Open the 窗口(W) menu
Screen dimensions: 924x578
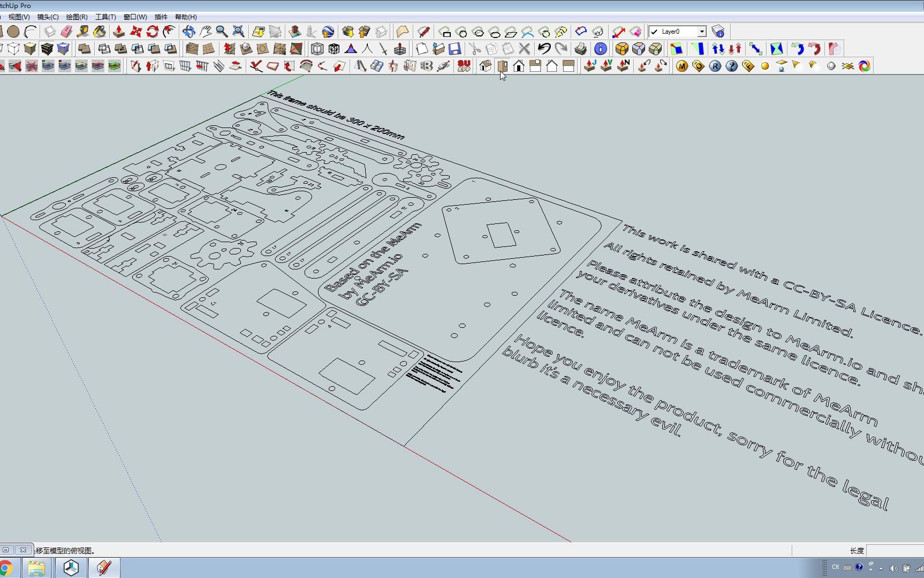point(135,17)
